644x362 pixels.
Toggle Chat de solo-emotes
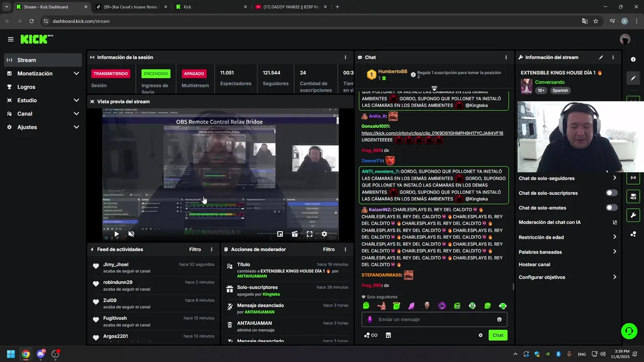pos(611,208)
